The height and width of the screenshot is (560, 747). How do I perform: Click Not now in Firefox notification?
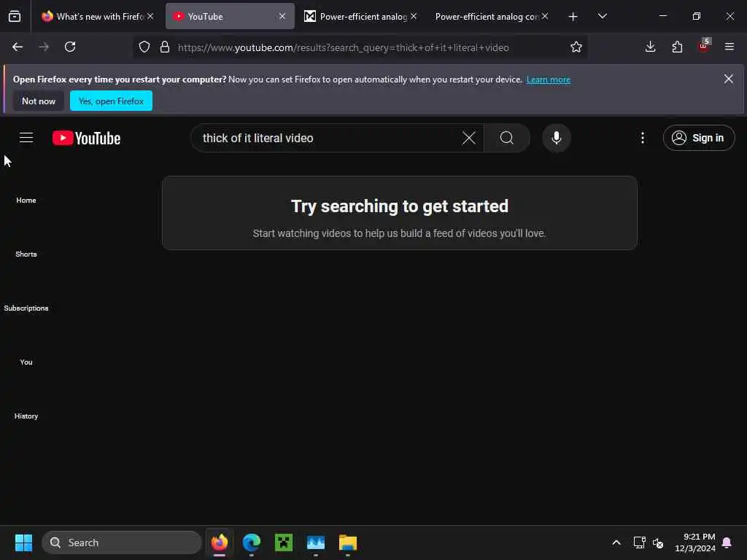[39, 101]
